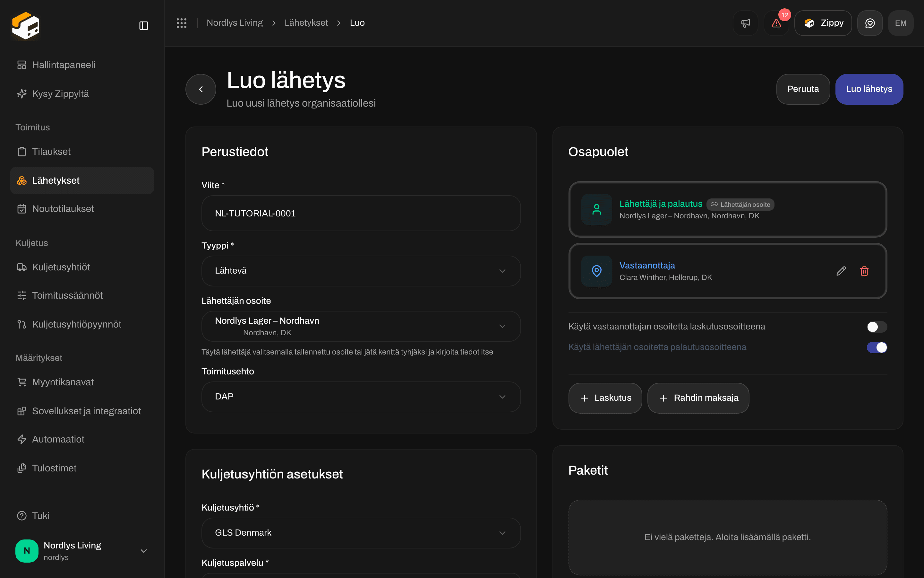The width and height of the screenshot is (924, 578).
Task: Expand the Nordlys Living organization switcher
Action: click(x=82, y=551)
